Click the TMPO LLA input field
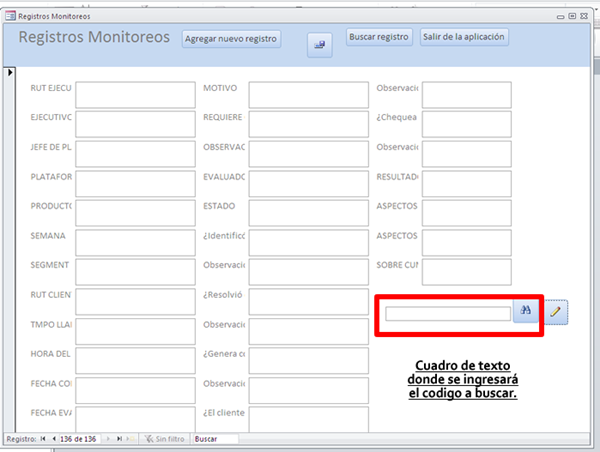This screenshot has height=452, width=600. click(x=135, y=331)
